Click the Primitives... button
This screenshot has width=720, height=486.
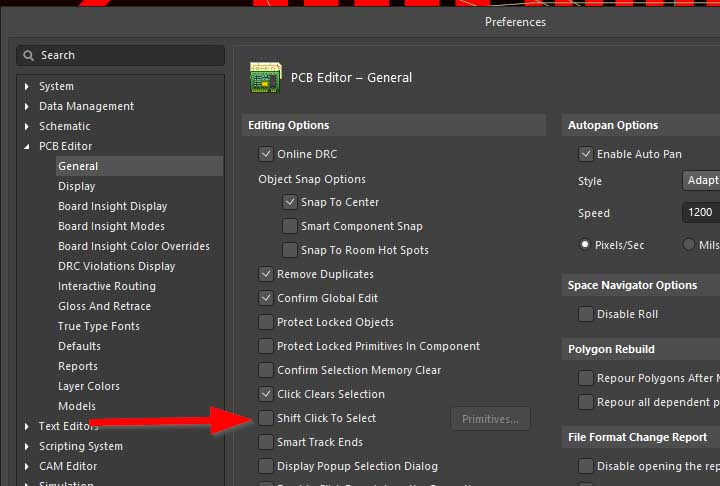pos(490,419)
